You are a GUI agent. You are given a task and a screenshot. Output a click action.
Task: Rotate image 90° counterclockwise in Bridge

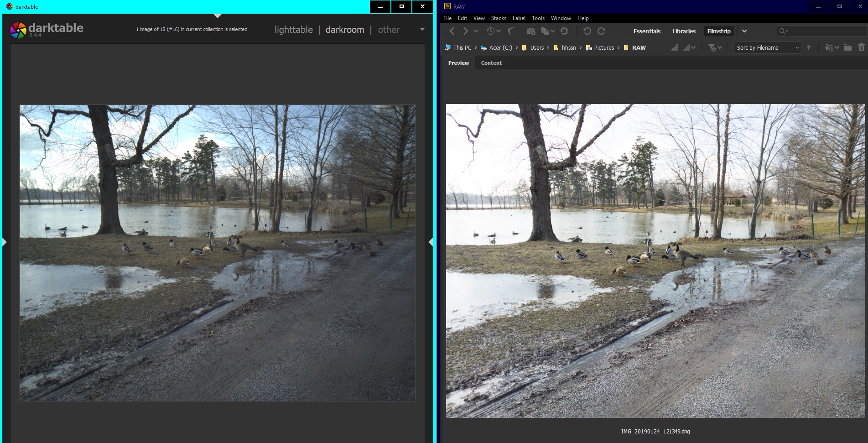587,31
